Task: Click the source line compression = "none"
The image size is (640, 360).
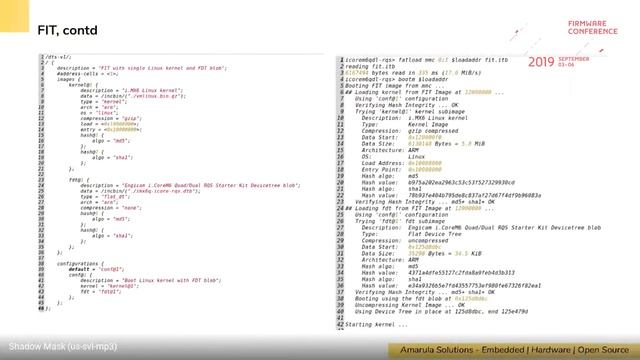Action: [111, 208]
